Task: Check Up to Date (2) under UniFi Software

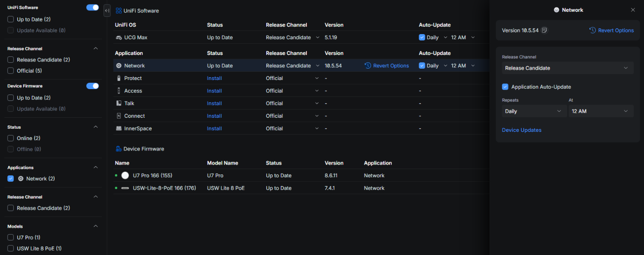Action: [x=10, y=20]
